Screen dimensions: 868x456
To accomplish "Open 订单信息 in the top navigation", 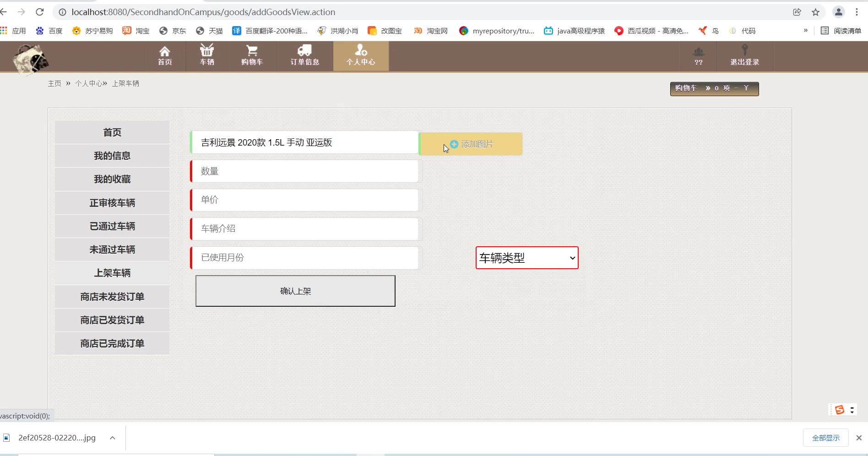I will 305,56.
